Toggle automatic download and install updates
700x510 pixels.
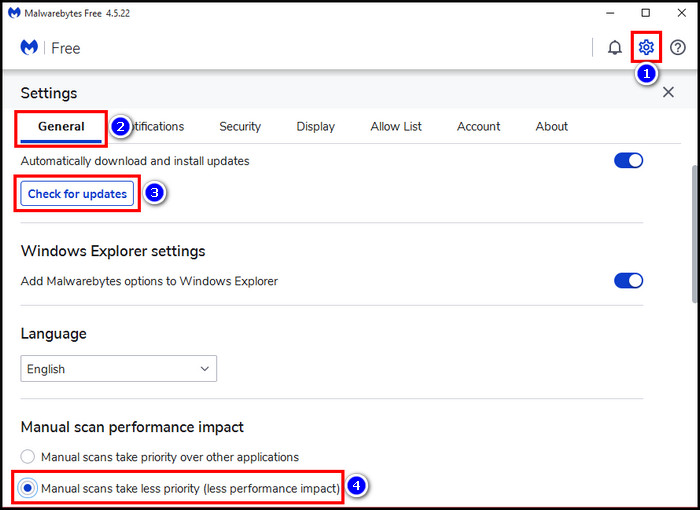point(628,161)
